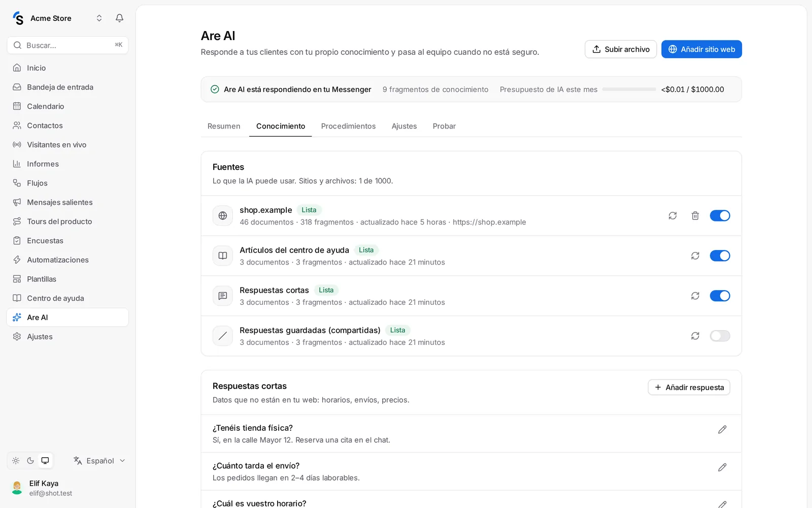This screenshot has height=508, width=812.
Task: Click Añadir respuesta button
Action: click(689, 387)
